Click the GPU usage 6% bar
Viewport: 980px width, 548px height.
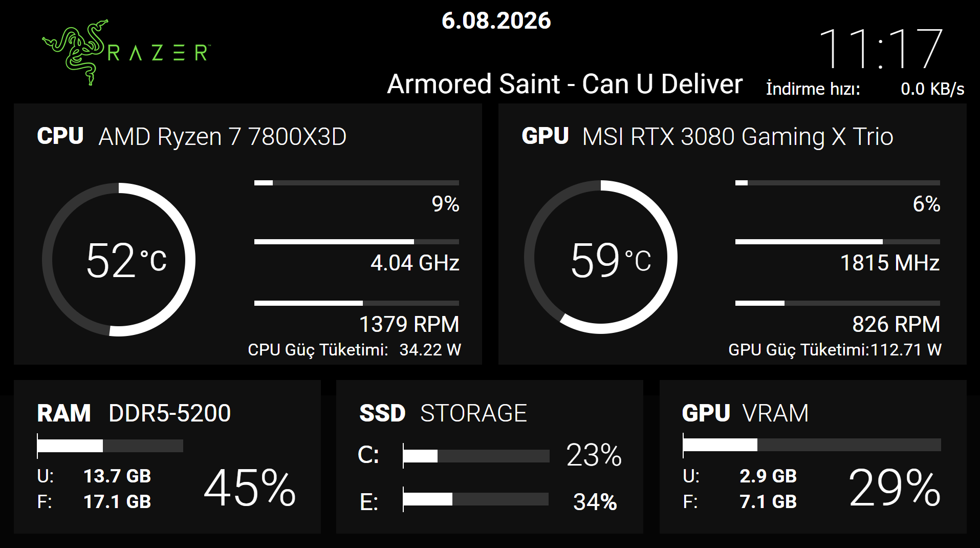(838, 183)
